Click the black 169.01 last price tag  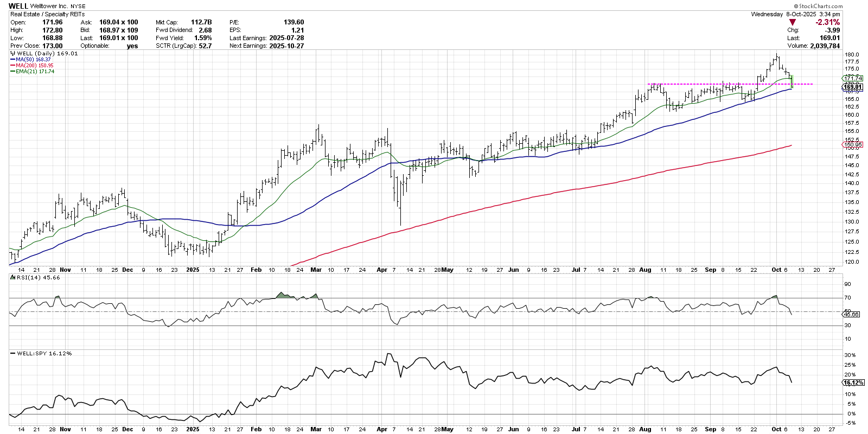[x=852, y=87]
